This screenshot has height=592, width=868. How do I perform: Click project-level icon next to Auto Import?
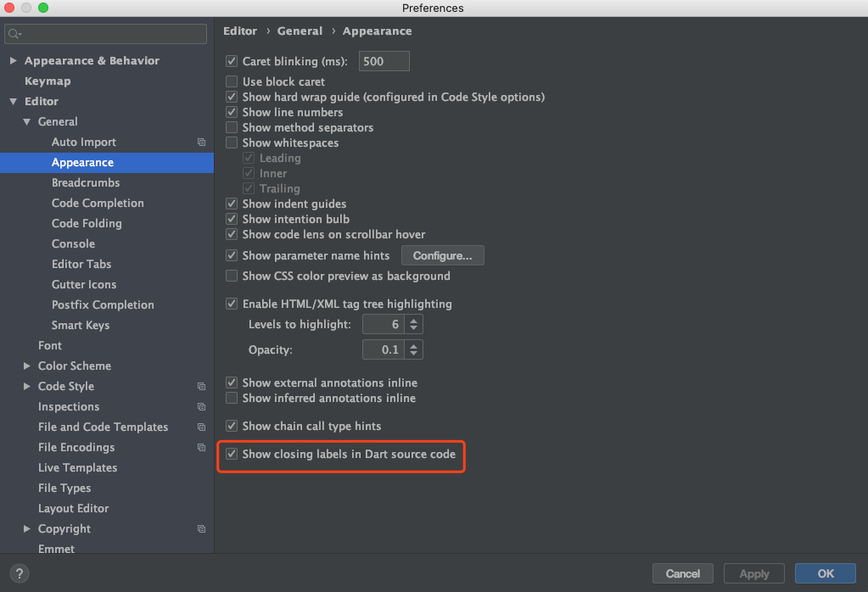[201, 142]
